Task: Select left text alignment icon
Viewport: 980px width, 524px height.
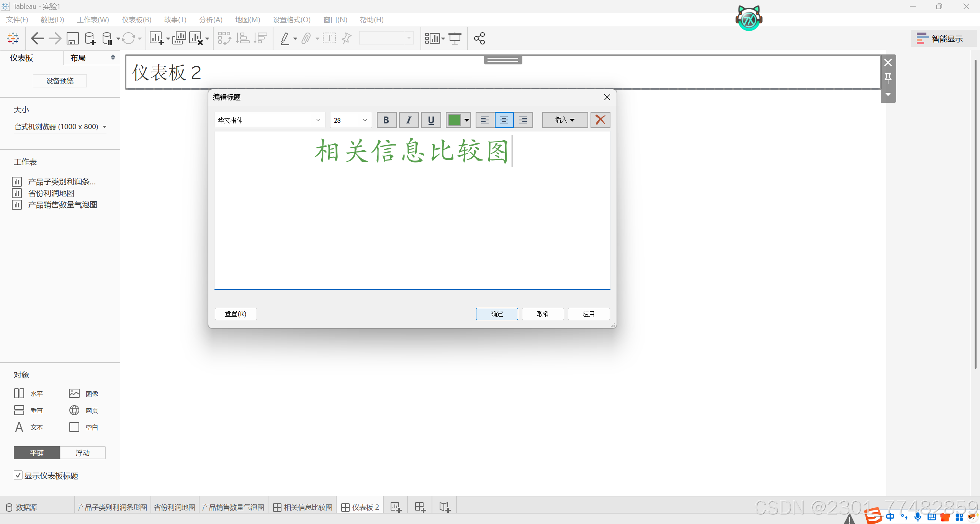Action: 485,120
